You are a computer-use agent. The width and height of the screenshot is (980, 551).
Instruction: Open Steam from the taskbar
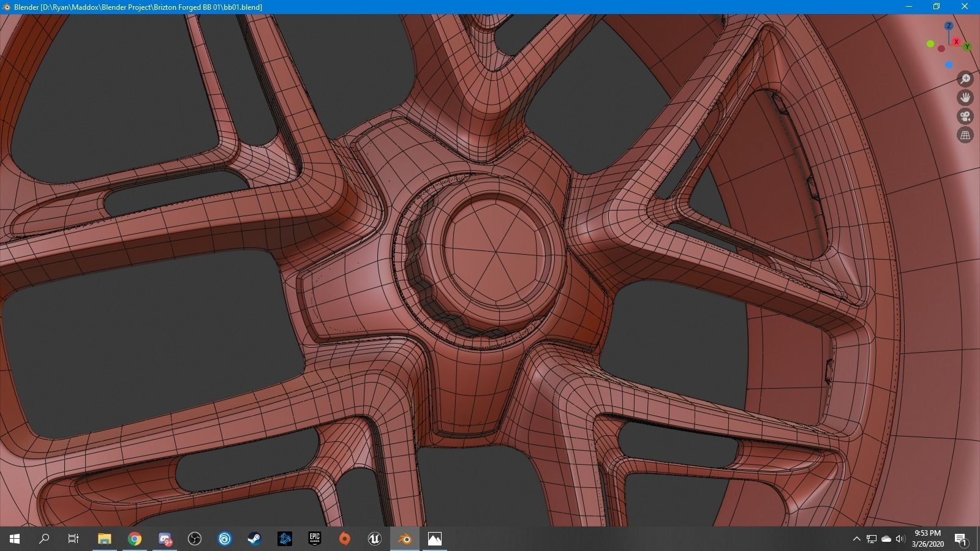255,539
